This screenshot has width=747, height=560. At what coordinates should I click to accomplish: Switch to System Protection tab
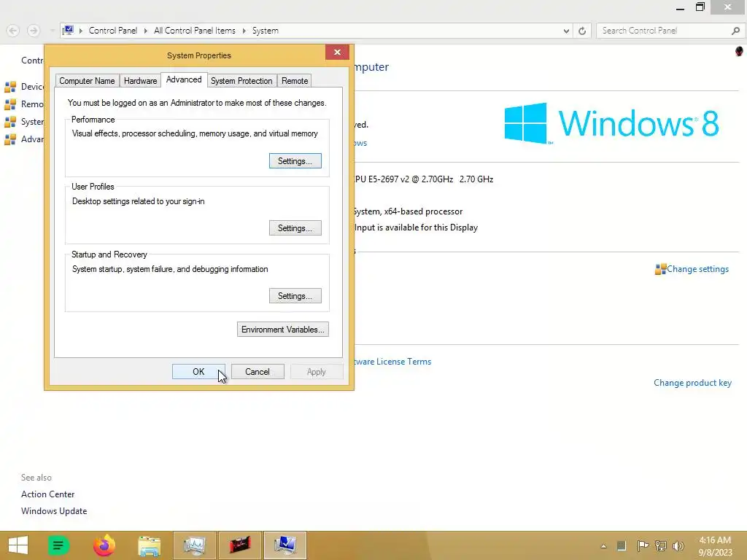pos(241,81)
